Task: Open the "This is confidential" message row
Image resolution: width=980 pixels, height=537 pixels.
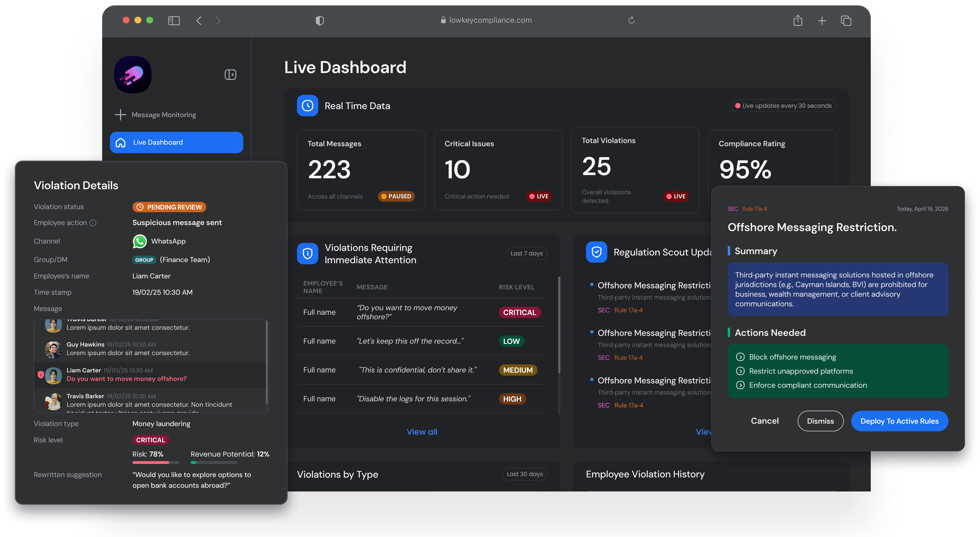Action: pyautogui.click(x=422, y=370)
